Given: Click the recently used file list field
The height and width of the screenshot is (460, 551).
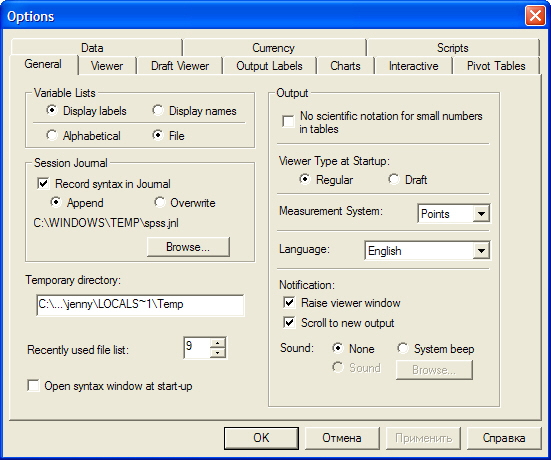Looking at the screenshot, I should point(197,348).
